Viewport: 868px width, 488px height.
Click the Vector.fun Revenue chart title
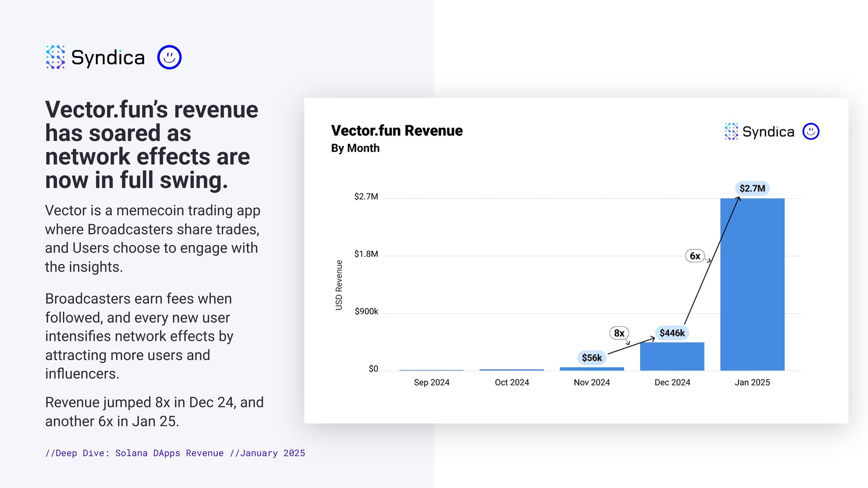click(x=397, y=131)
